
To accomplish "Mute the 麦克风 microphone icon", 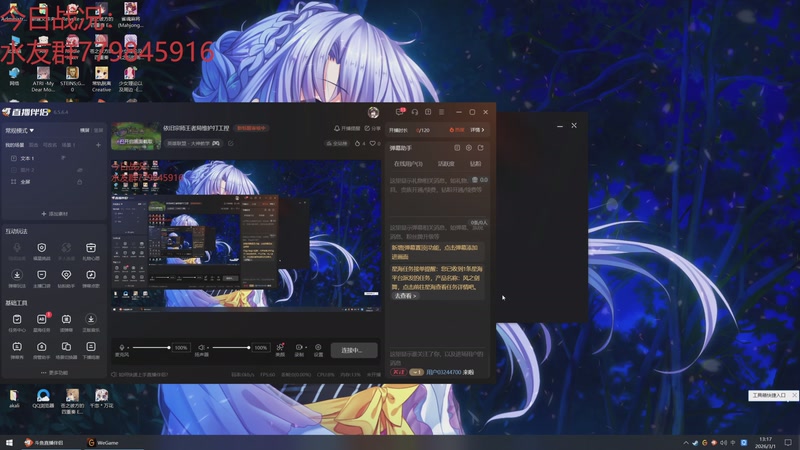I will pos(121,347).
